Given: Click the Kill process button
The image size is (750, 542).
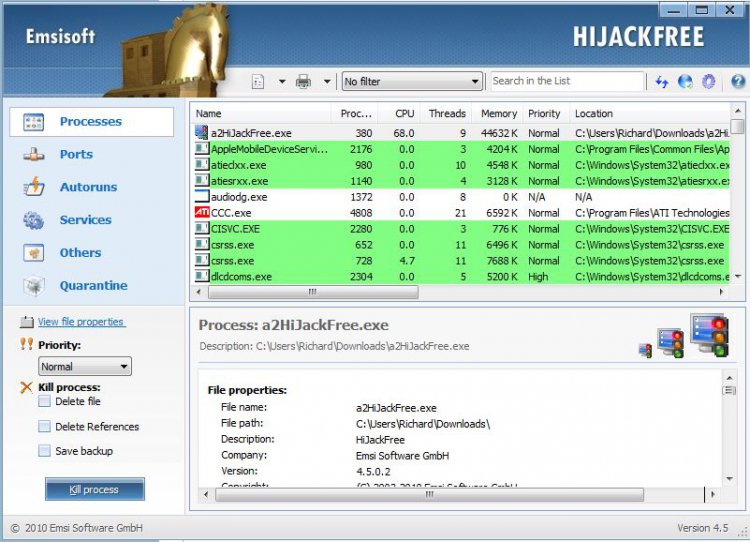Looking at the screenshot, I should pyautogui.click(x=95, y=489).
